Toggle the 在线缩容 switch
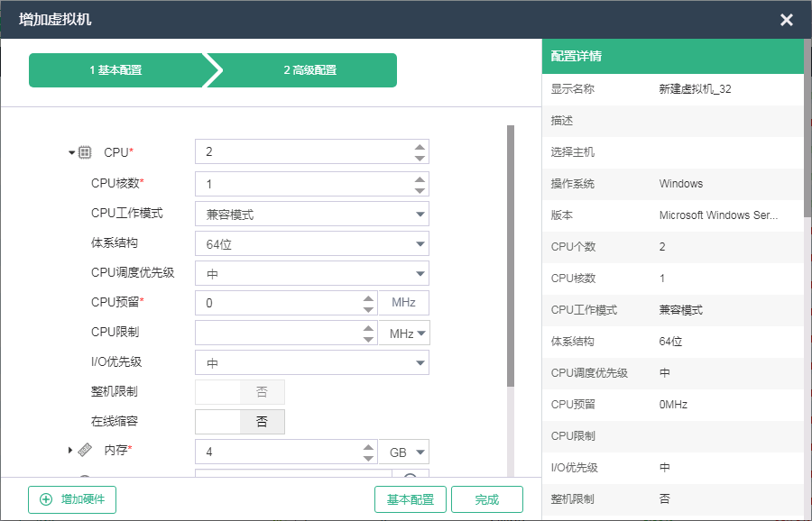This screenshot has height=521, width=812. (240, 422)
